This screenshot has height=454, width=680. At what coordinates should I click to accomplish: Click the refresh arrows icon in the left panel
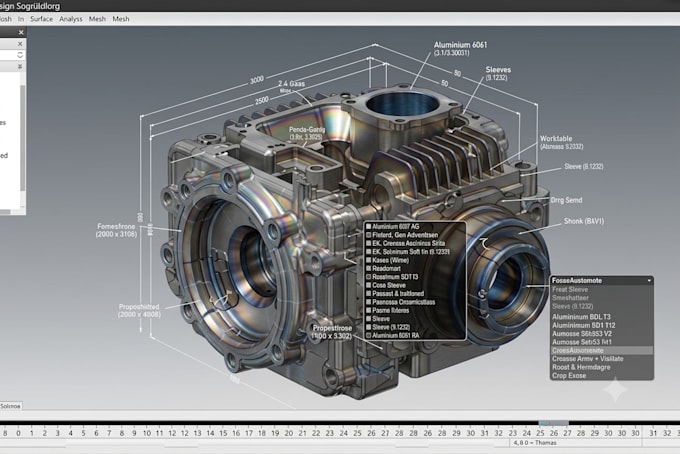point(20,55)
